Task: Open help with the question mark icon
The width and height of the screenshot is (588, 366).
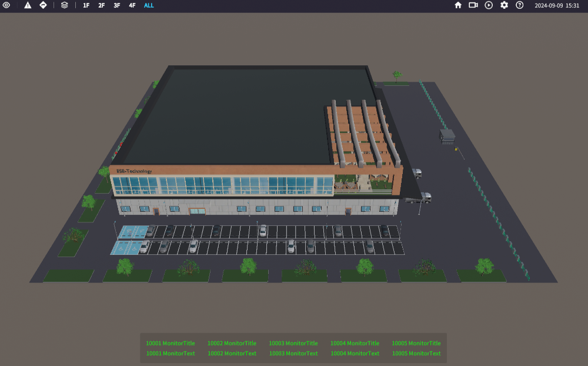Action: [x=520, y=5]
